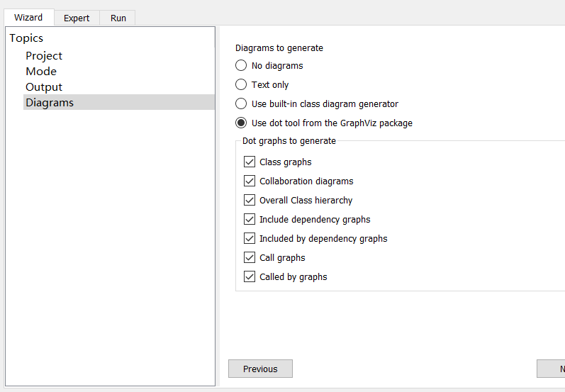Select Output in Topics tree

pyautogui.click(x=44, y=87)
